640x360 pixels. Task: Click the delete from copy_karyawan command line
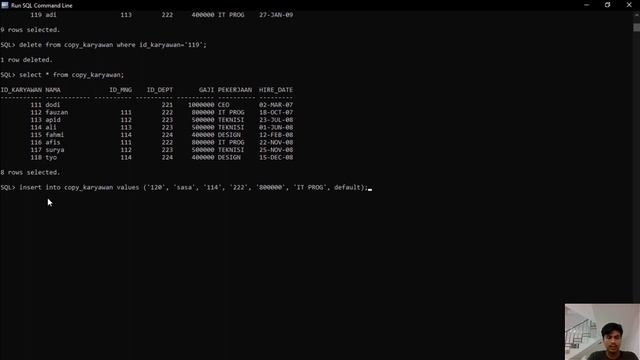click(x=104, y=45)
